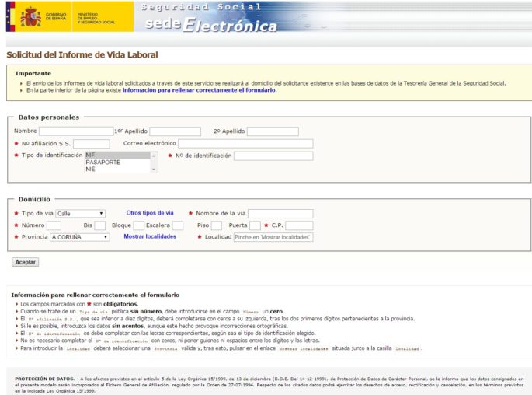
Task: Choose PASAPORTE as the identification type
Action: 116,162
